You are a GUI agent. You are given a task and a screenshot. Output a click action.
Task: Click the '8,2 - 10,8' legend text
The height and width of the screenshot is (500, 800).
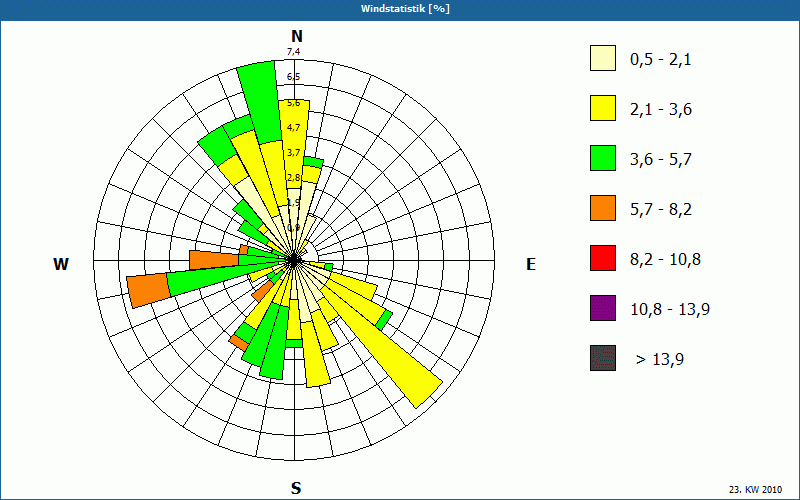click(x=665, y=260)
